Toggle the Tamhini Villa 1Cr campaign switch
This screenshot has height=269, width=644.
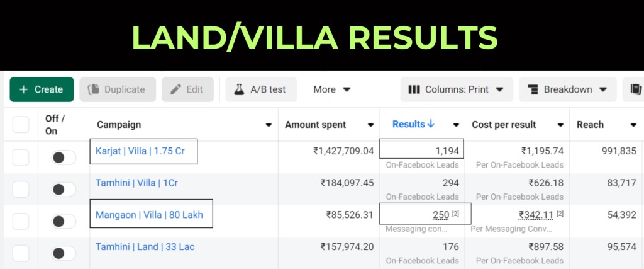(x=64, y=189)
